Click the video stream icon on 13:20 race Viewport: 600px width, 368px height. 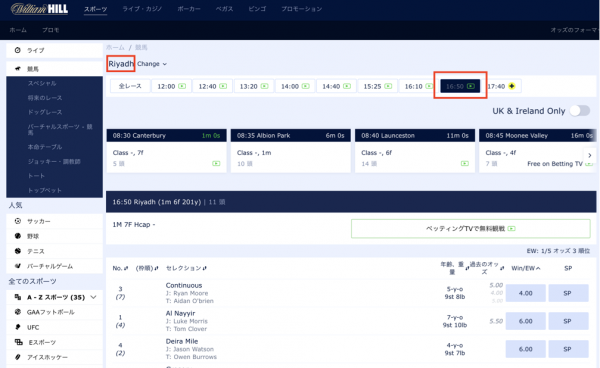click(x=264, y=86)
